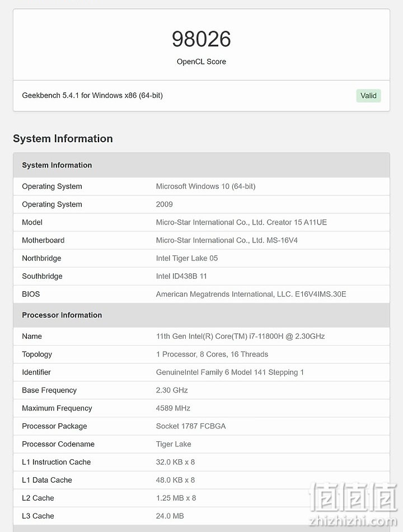Click the Tiger Lake codename value
403x532 pixels.
[174, 444]
